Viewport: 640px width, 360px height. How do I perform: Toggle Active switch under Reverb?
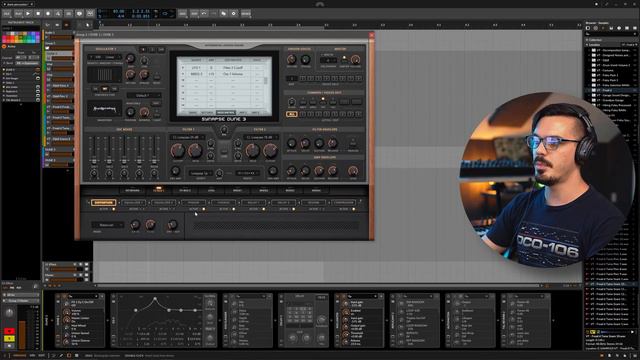tap(324, 209)
